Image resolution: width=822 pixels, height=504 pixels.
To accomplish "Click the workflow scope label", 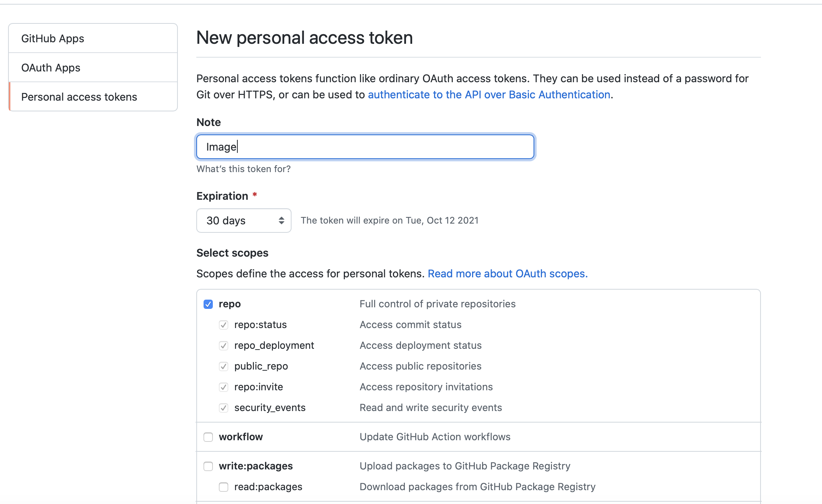I will pyautogui.click(x=241, y=437).
